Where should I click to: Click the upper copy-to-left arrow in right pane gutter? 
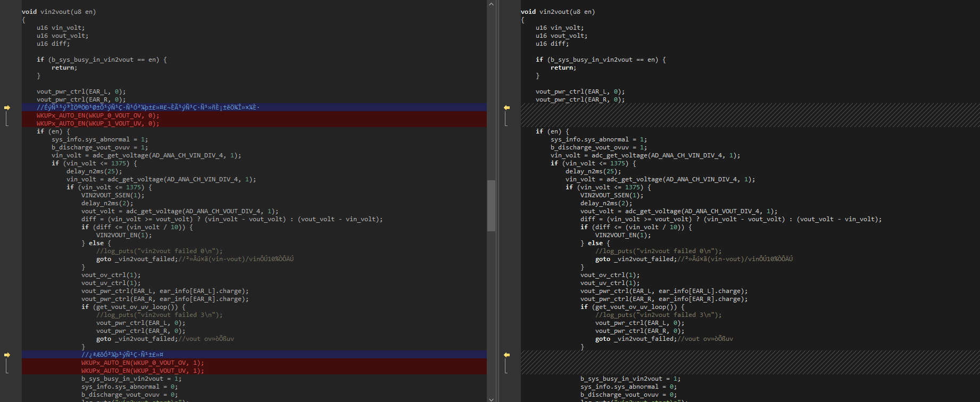tap(506, 107)
